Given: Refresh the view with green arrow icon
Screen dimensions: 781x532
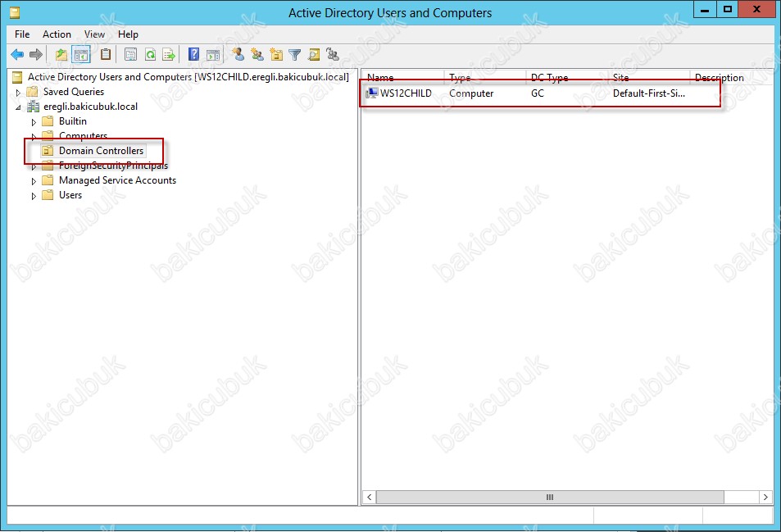Looking at the screenshot, I should (150, 54).
